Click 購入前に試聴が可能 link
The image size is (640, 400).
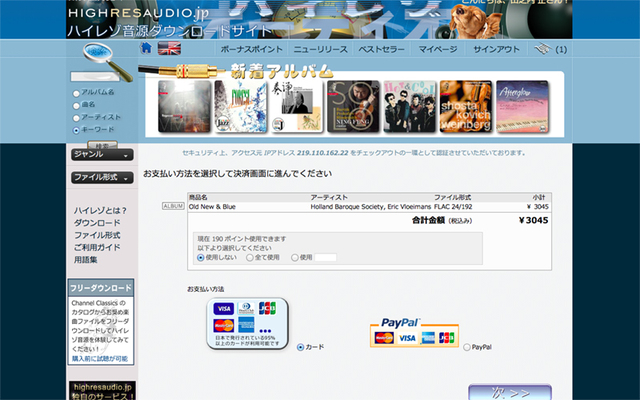(x=100, y=359)
